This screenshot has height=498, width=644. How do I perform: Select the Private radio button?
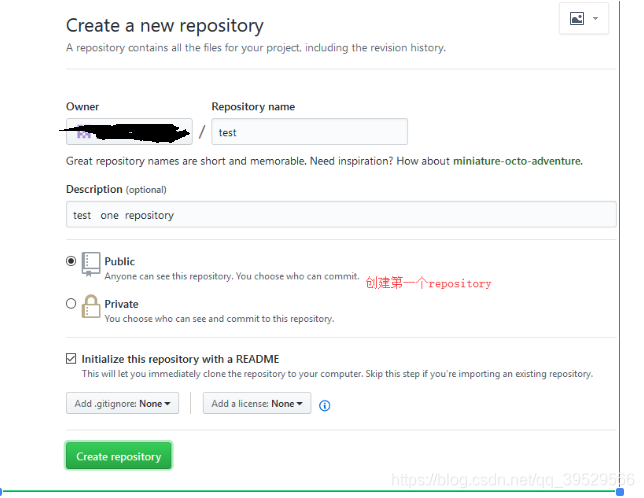click(71, 303)
